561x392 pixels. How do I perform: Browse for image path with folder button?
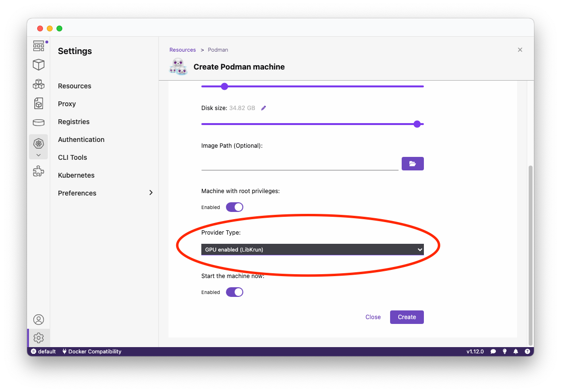point(412,164)
